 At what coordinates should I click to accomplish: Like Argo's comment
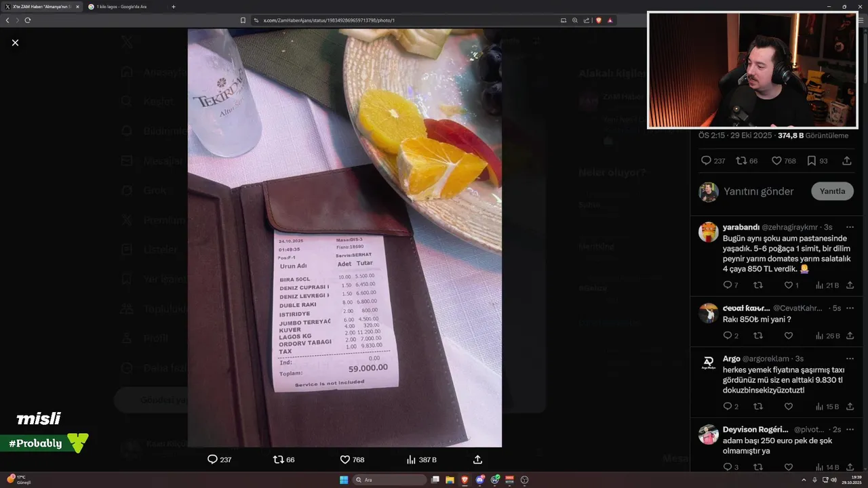coord(789,407)
